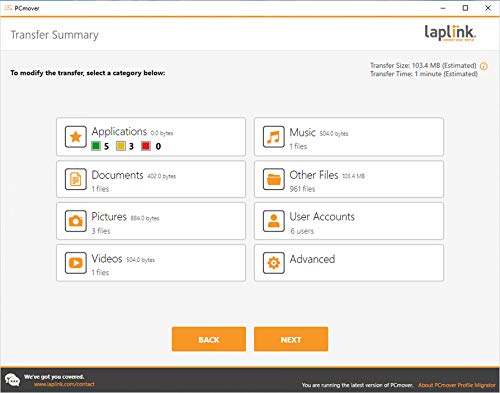
Task: Open the www.laplink.com/contact link
Action: (64, 384)
